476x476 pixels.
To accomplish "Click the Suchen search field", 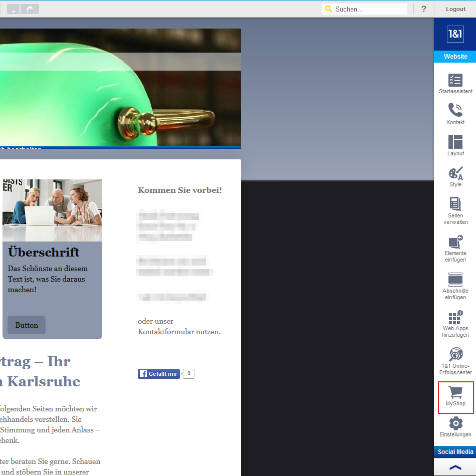I will tap(369, 9).
